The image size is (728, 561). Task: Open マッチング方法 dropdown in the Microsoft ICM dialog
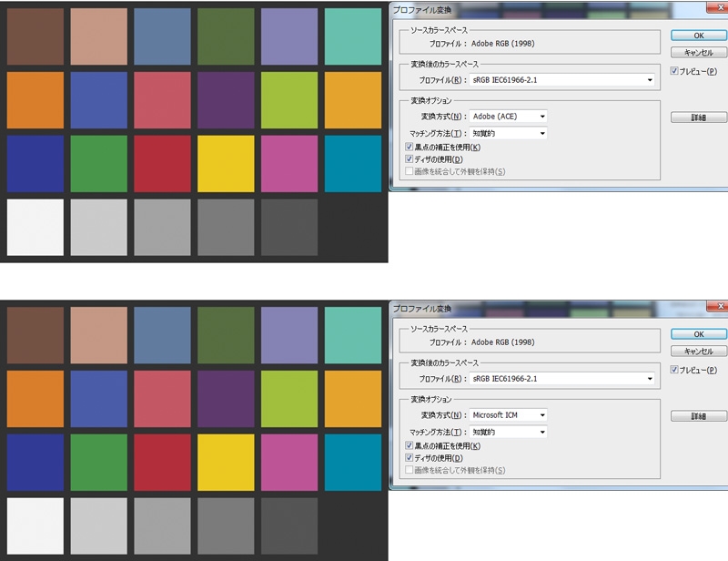coord(509,432)
